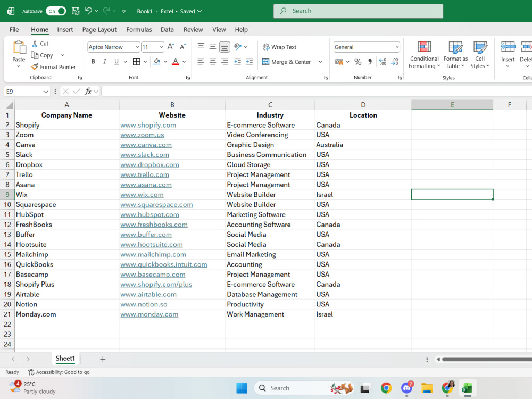Open the Conditional Formatting dropdown
Viewport: 532px width, 399px height.
(x=424, y=55)
